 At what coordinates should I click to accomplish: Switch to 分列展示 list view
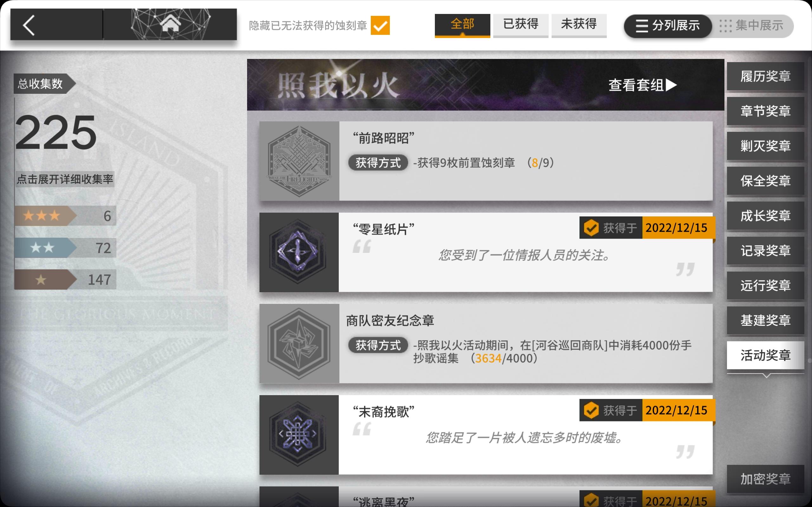point(668,26)
